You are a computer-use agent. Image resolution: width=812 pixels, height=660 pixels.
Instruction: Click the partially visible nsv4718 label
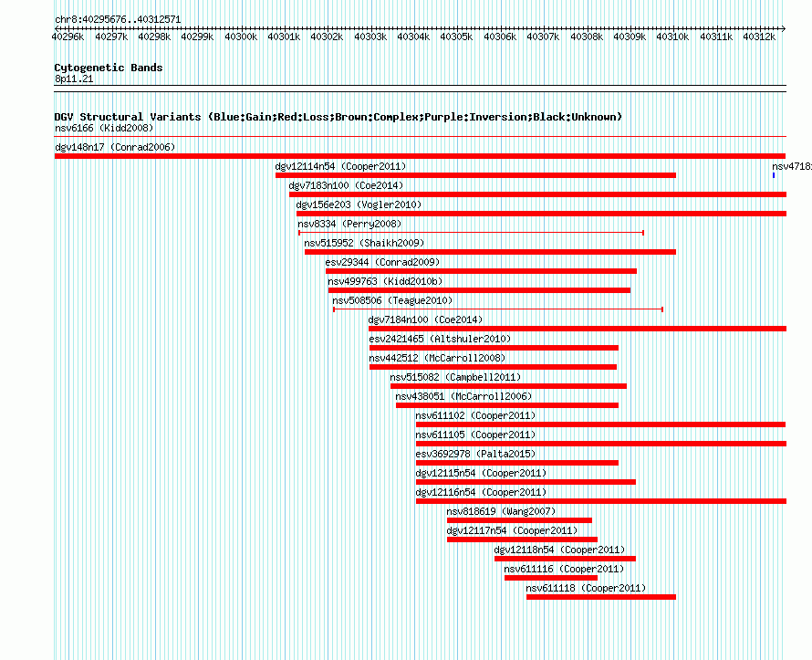[792, 166]
